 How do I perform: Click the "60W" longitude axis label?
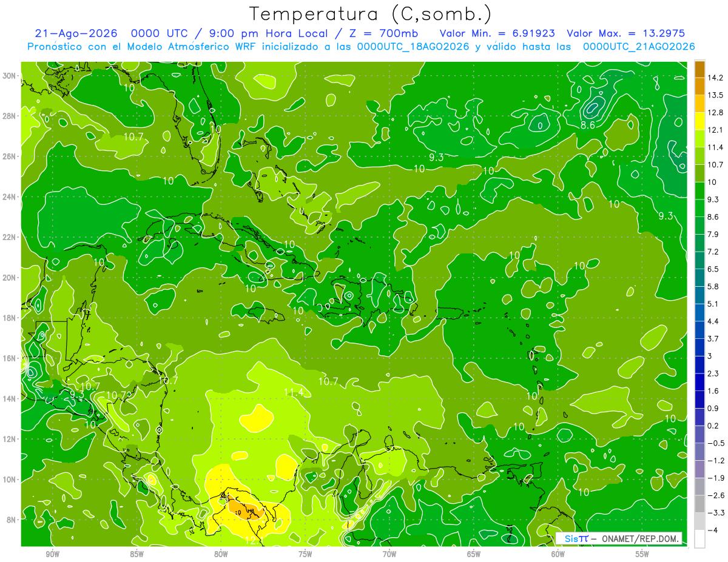point(558,554)
